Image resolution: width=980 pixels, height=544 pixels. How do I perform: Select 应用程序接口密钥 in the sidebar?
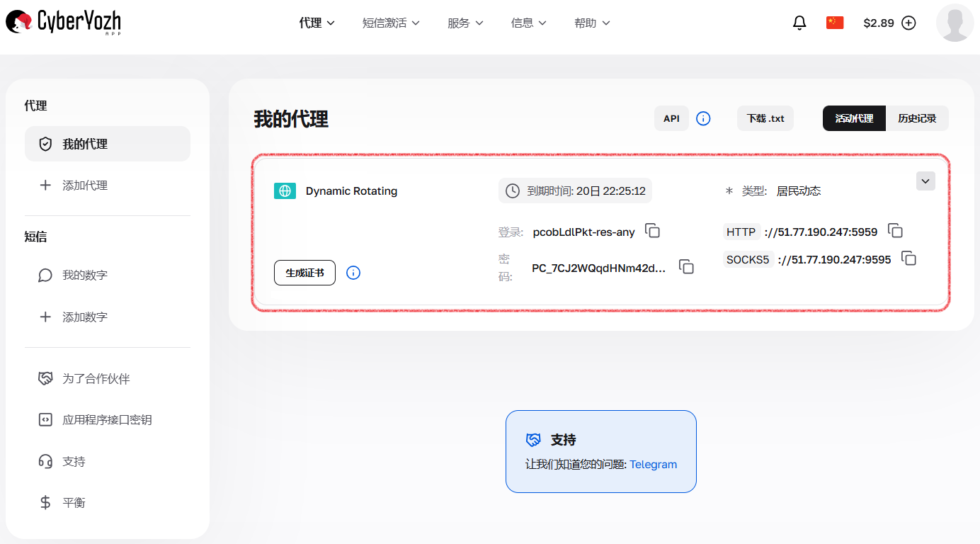pyautogui.click(x=107, y=419)
